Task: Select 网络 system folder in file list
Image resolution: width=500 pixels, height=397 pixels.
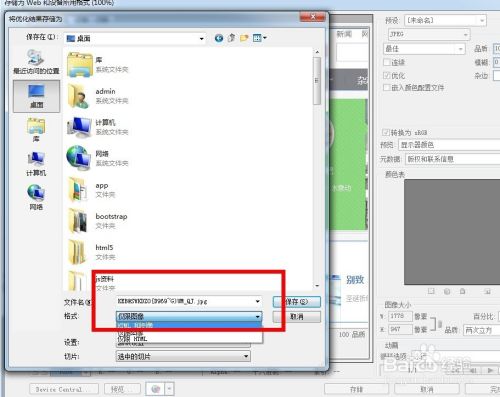Action: click(x=97, y=158)
